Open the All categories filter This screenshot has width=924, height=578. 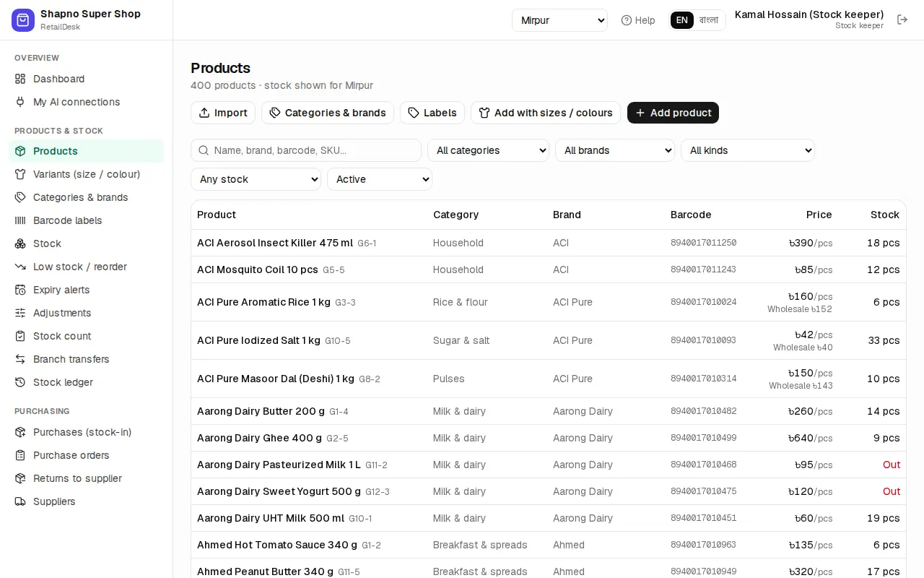(x=489, y=150)
